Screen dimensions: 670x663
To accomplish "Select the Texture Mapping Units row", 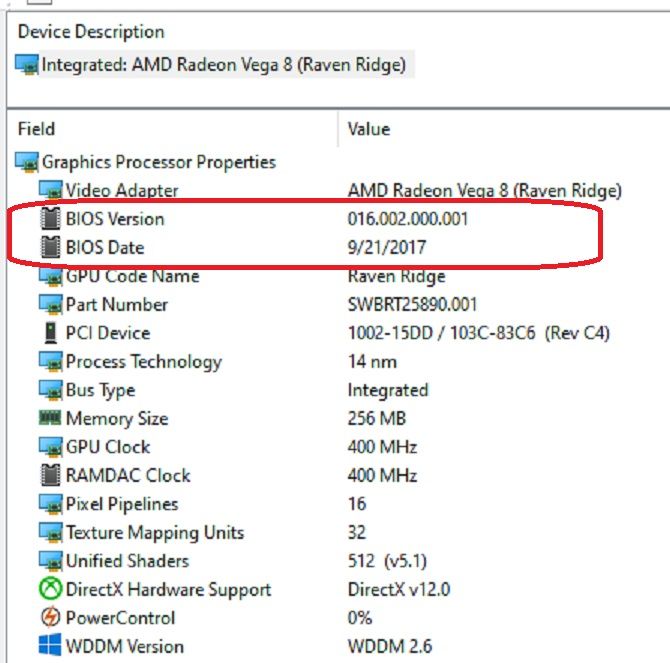I will [154, 532].
